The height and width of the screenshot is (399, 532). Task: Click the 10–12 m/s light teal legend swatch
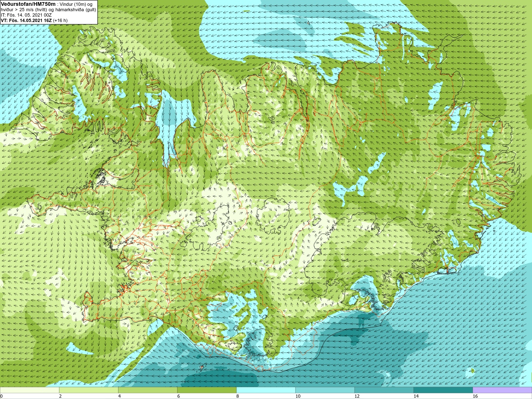coord(325,390)
